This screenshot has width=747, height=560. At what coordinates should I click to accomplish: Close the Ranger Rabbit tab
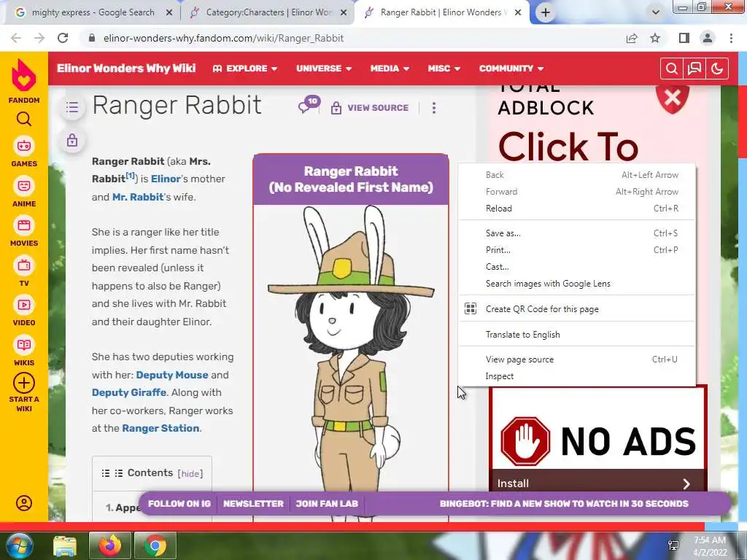[x=518, y=13]
